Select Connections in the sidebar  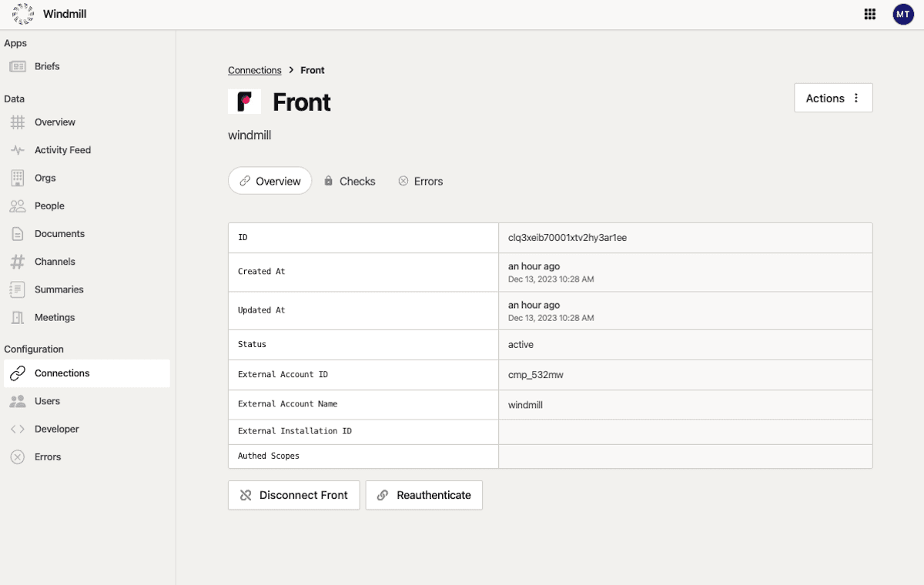click(x=86, y=373)
